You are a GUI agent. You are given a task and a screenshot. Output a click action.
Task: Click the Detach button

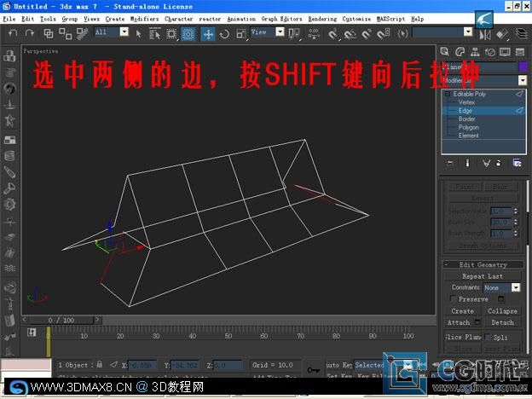click(x=502, y=322)
